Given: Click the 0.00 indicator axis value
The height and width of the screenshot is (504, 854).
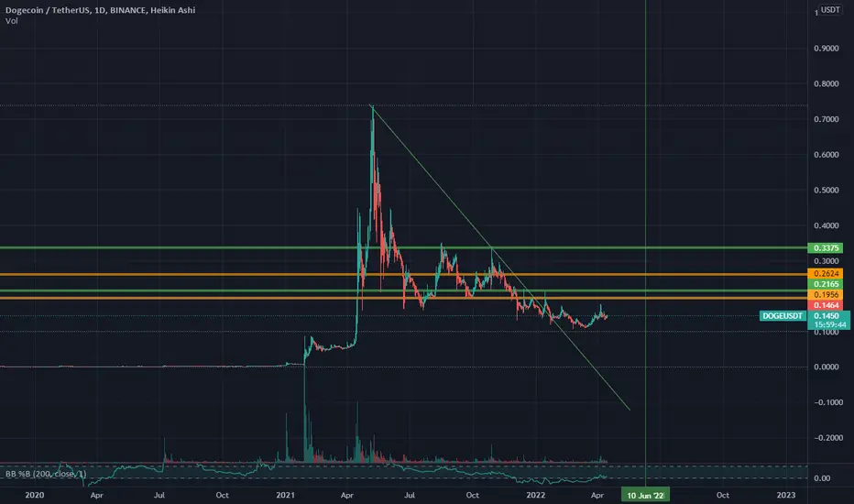Looking at the screenshot, I should point(823,478).
